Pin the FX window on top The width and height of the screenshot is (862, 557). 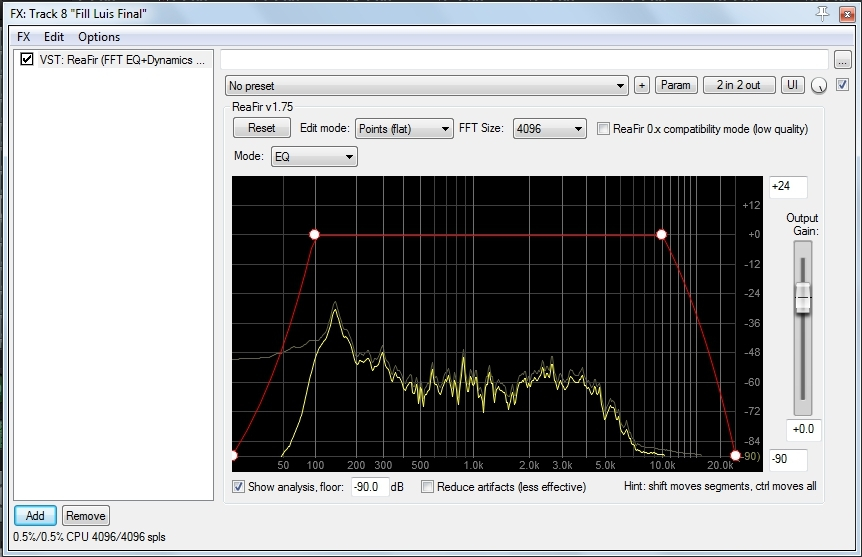(823, 13)
